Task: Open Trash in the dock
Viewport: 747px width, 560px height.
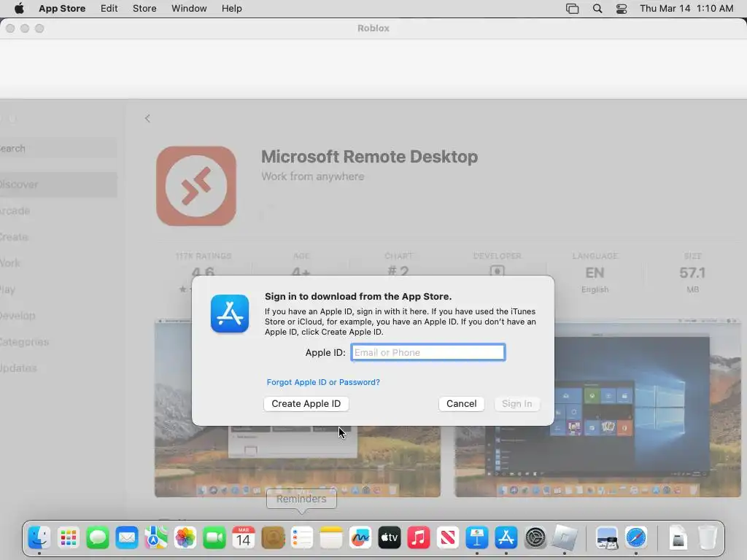Action: [708, 537]
